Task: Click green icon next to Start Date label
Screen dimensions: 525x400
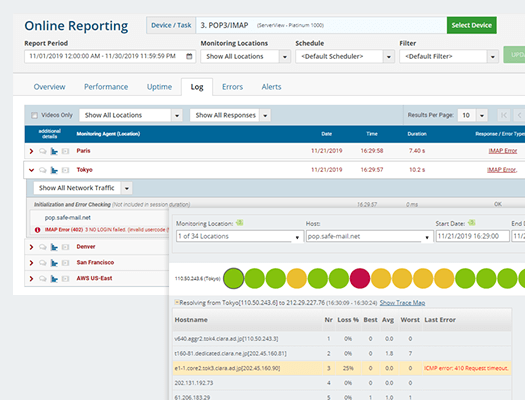Action: pyautogui.click(x=471, y=223)
